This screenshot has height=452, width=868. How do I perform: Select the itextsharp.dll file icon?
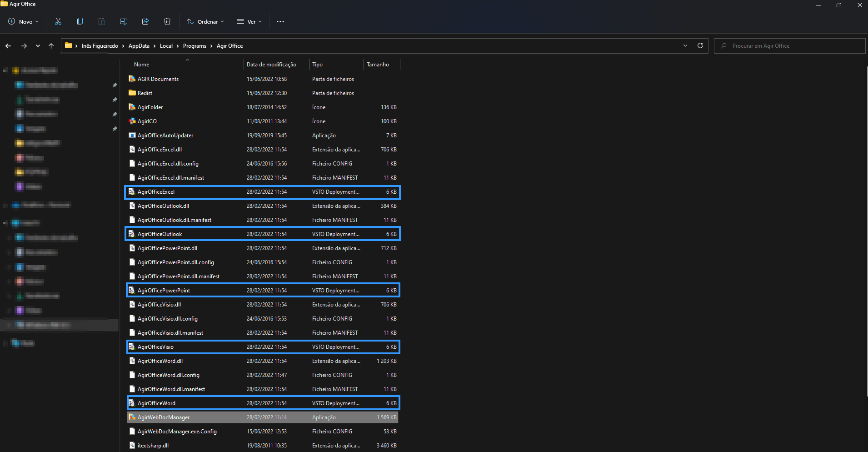click(132, 445)
